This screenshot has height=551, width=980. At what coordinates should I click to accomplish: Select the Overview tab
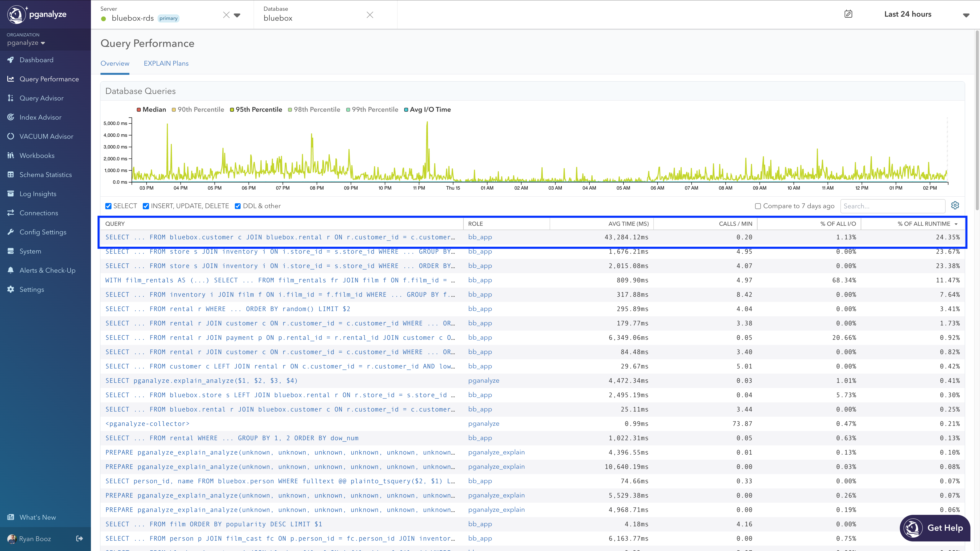pos(114,63)
